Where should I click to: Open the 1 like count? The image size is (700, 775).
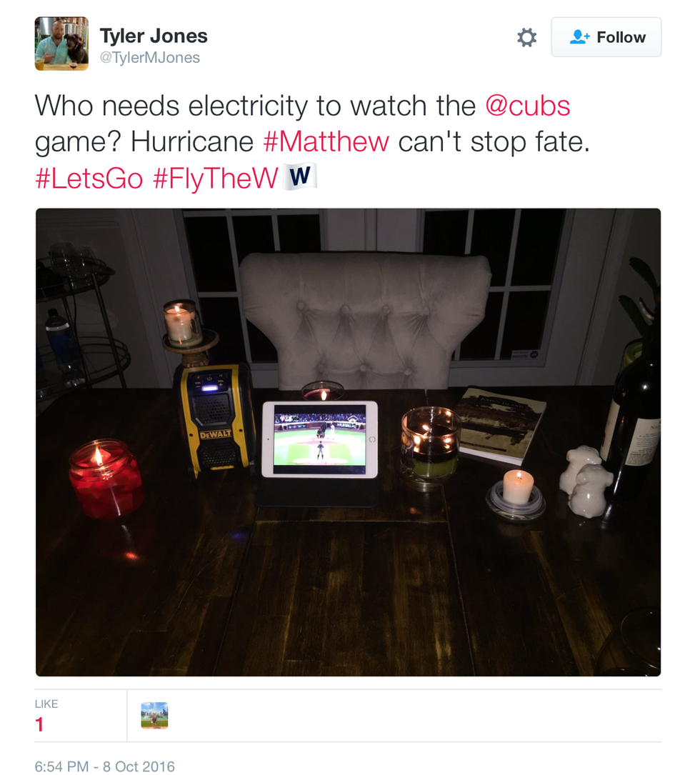[39, 724]
